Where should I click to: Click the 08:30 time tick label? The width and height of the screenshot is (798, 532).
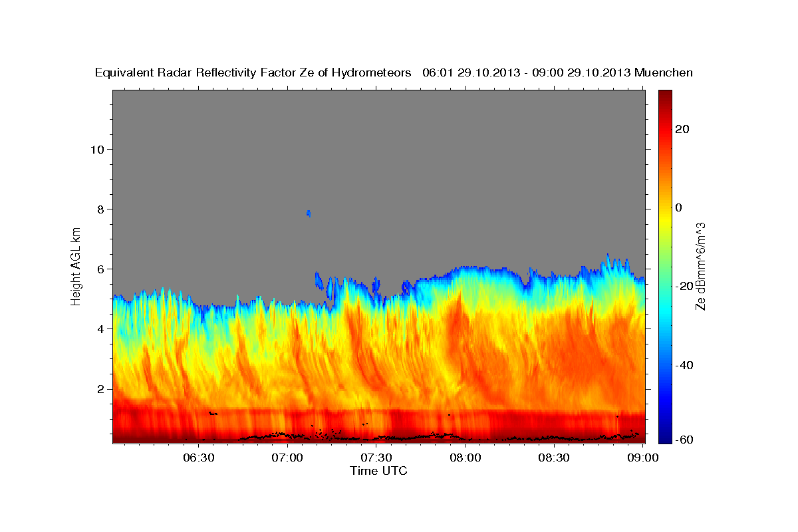(x=554, y=458)
